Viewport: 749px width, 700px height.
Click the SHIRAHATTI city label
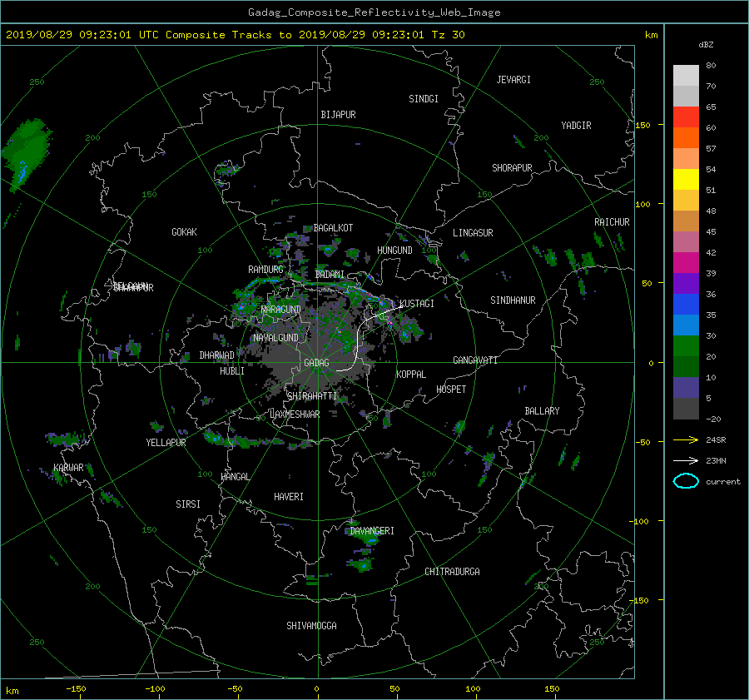click(x=312, y=395)
